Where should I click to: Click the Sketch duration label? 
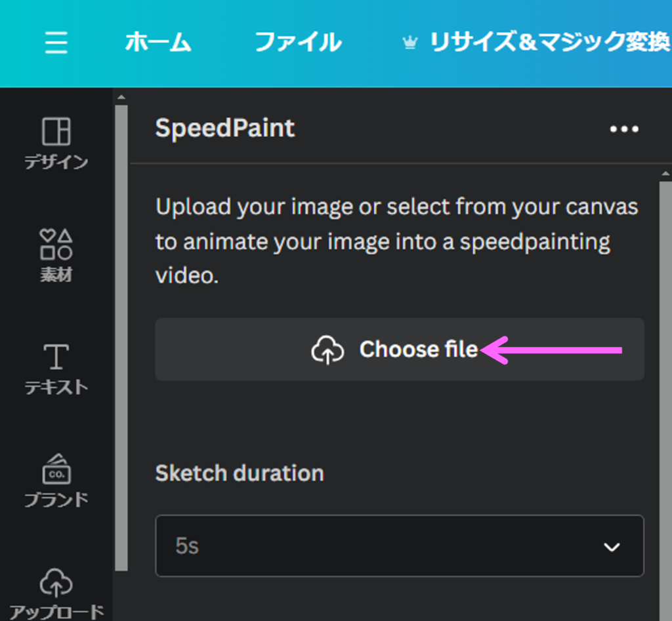[x=239, y=473]
